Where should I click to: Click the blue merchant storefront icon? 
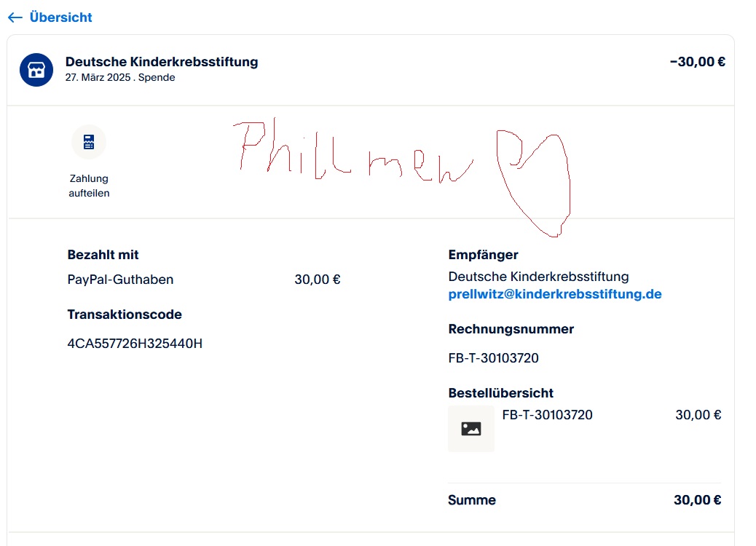pos(36,70)
